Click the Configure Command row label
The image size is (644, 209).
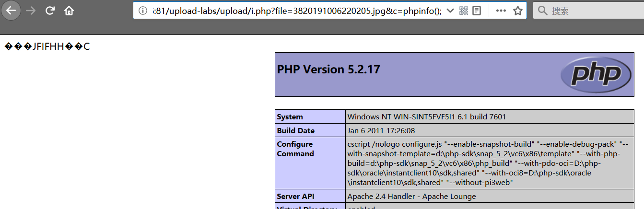(x=295, y=149)
